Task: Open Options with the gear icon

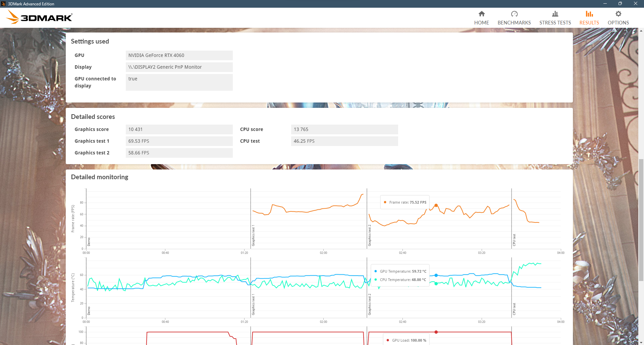Action: click(618, 14)
